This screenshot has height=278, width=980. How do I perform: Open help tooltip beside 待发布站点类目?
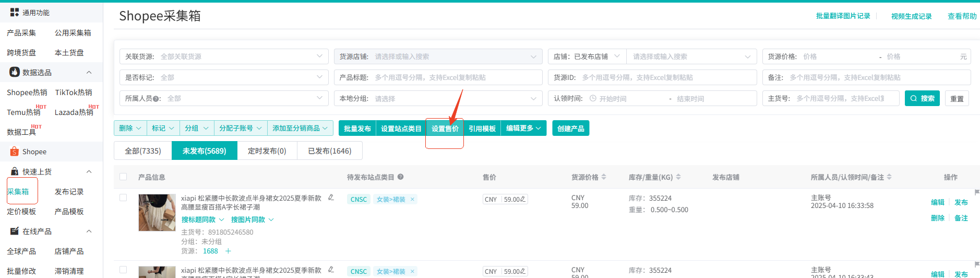point(401,177)
